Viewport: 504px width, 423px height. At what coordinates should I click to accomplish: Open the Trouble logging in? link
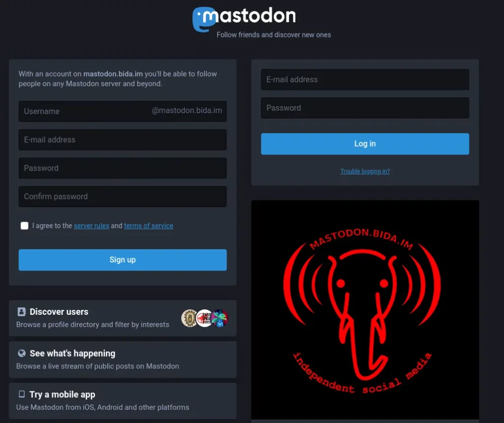(x=365, y=171)
